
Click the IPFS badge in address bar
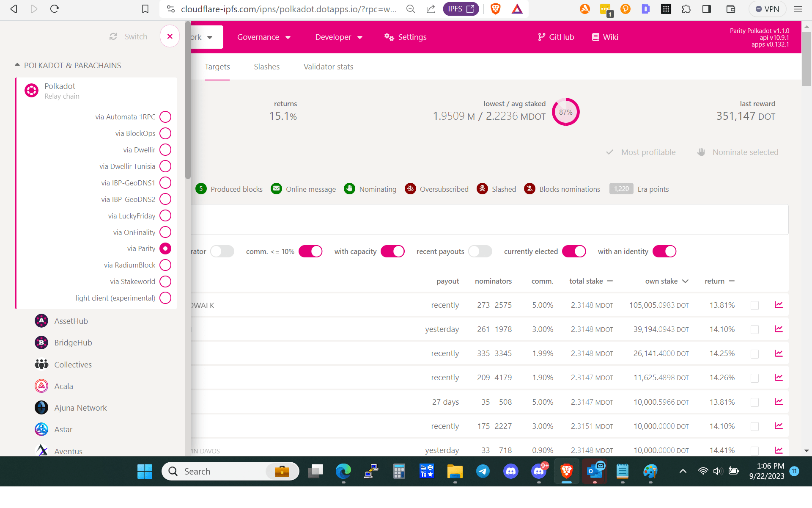coord(461,9)
